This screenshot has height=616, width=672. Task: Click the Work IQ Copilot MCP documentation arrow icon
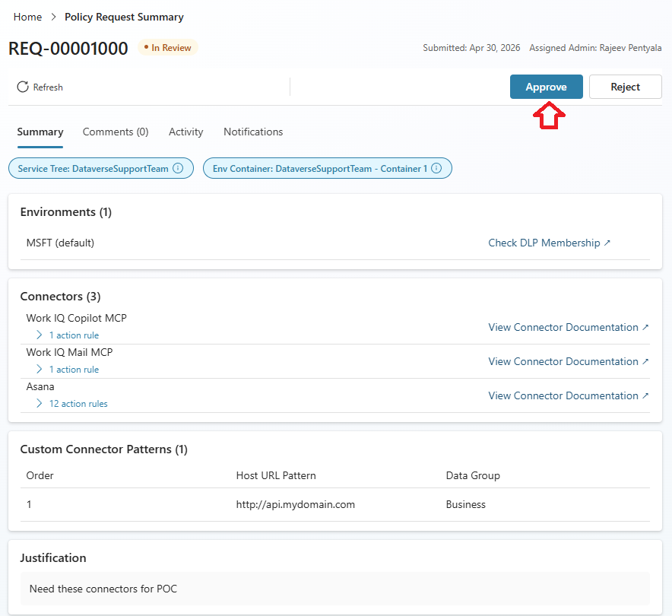coord(645,327)
